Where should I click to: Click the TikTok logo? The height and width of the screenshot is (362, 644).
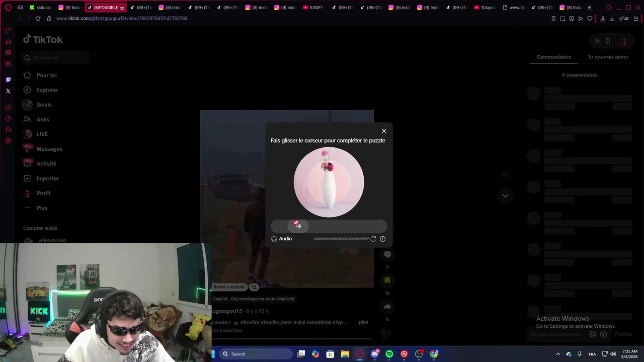43,39
